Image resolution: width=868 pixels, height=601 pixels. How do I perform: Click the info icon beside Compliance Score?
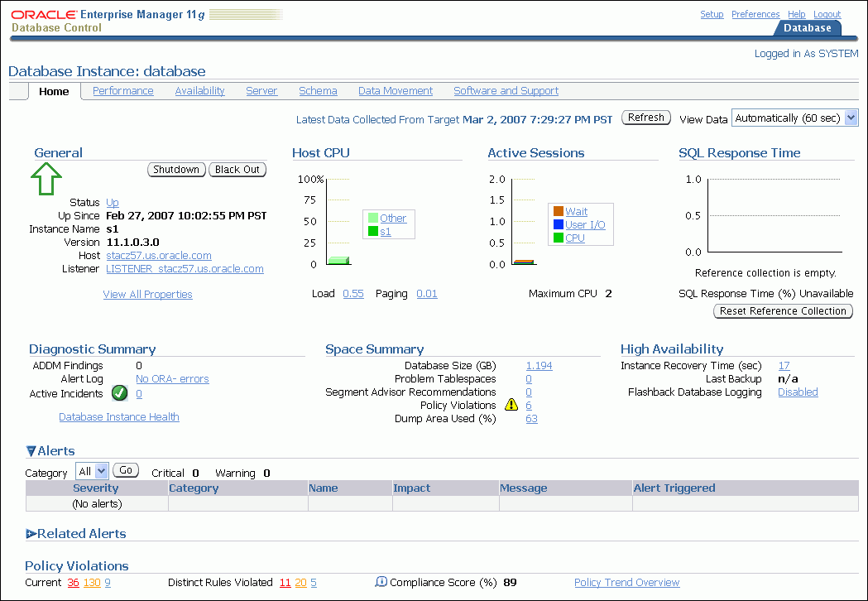[381, 582]
